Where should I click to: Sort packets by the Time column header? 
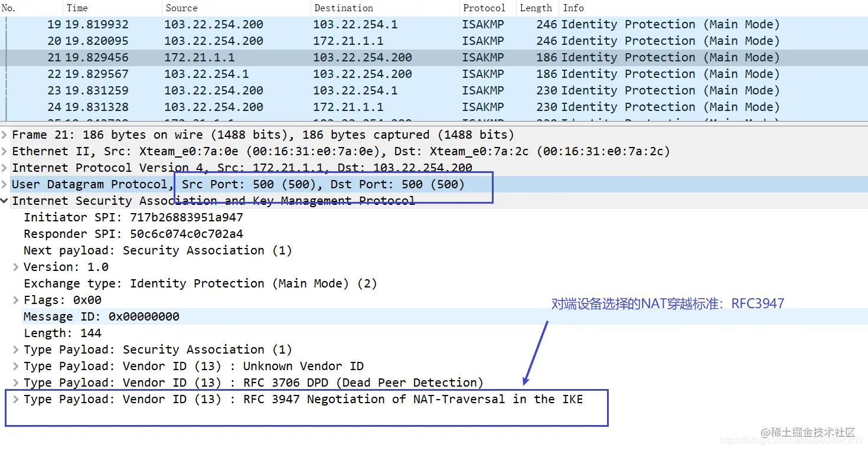pos(112,8)
